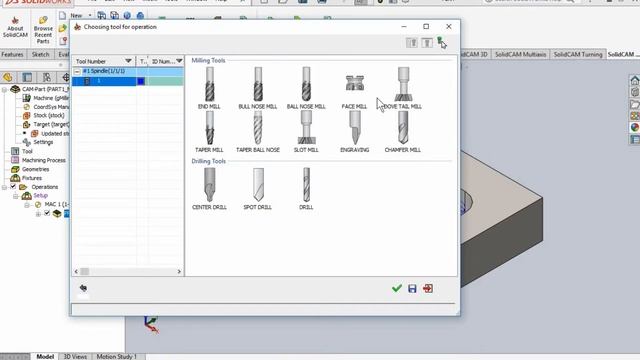Collapse the Operations tree node
Screen dimensions: 640x360
4,187
